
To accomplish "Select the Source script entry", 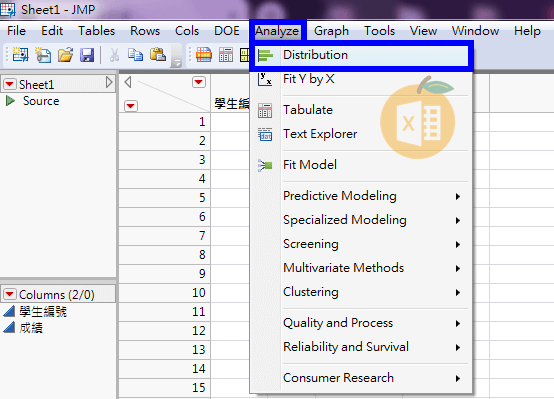I will point(41,101).
